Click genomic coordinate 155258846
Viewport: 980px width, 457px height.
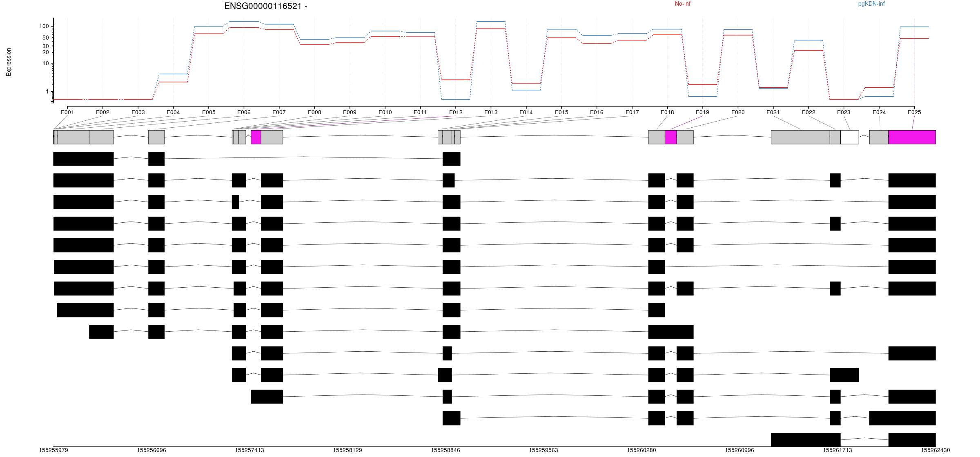coord(445,450)
